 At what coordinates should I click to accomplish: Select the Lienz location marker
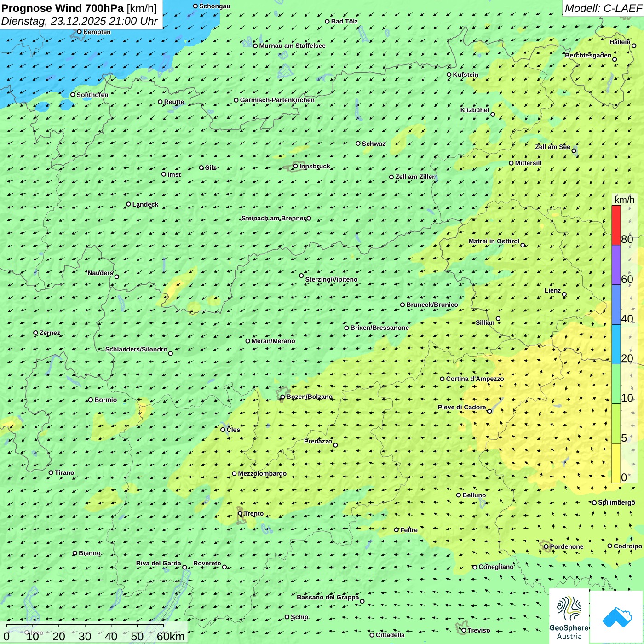pos(564,294)
